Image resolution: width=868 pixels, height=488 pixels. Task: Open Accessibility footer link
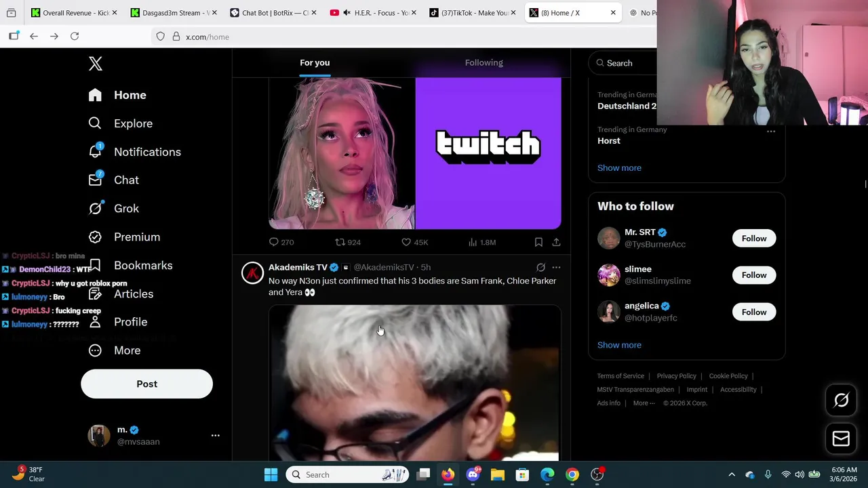point(738,390)
